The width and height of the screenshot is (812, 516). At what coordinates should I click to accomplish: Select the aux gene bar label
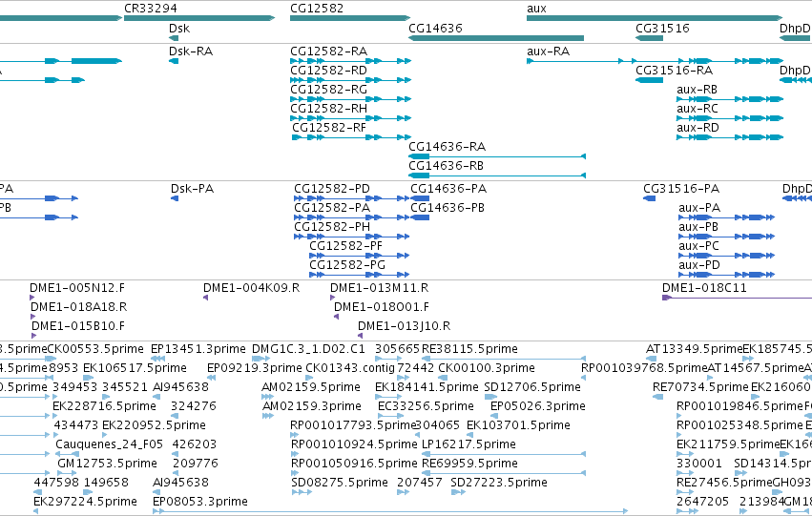pyautogui.click(x=536, y=9)
